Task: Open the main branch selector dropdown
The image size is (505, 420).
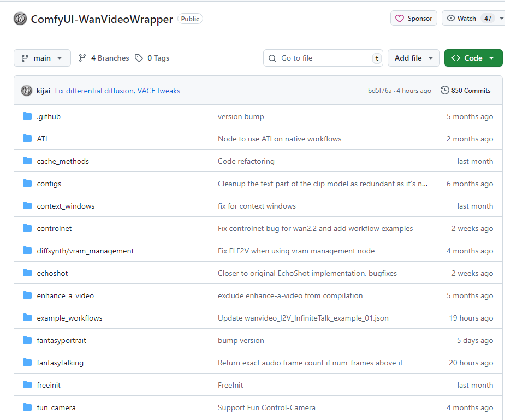Action: tap(42, 58)
